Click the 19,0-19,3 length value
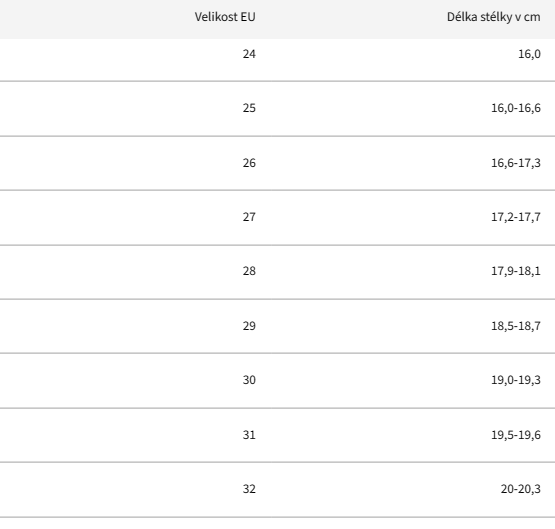 (516, 380)
